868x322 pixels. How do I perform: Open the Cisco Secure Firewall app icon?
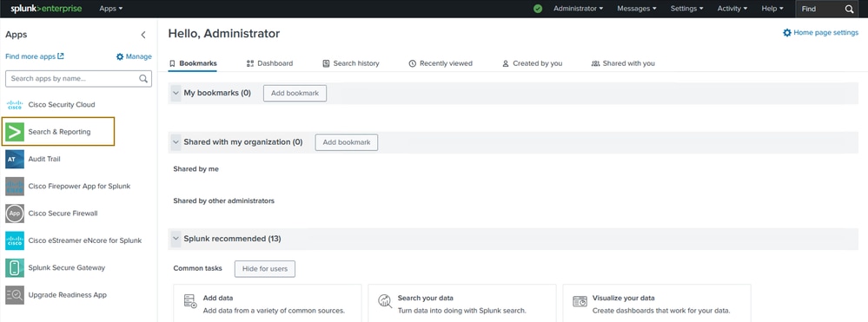click(15, 214)
